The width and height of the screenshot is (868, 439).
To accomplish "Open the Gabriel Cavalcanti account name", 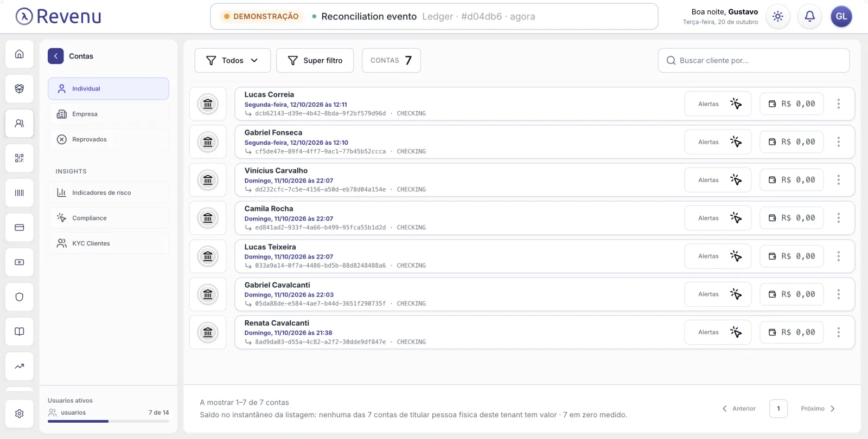I will point(277,285).
